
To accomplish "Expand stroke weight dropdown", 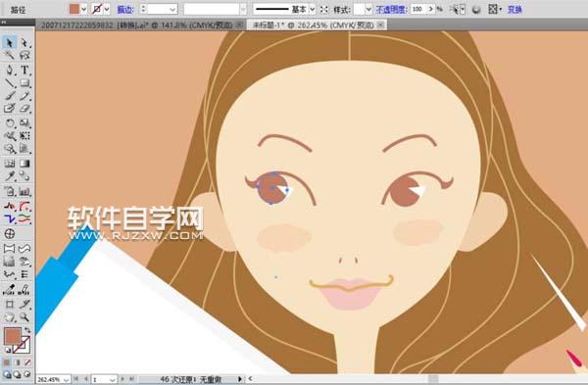I will coord(172,9).
